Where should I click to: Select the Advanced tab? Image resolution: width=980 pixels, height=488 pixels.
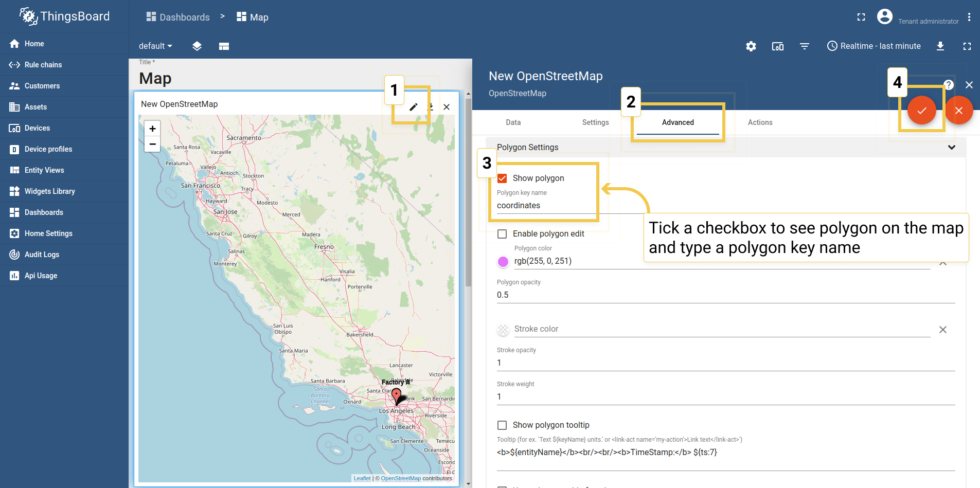pyautogui.click(x=678, y=122)
